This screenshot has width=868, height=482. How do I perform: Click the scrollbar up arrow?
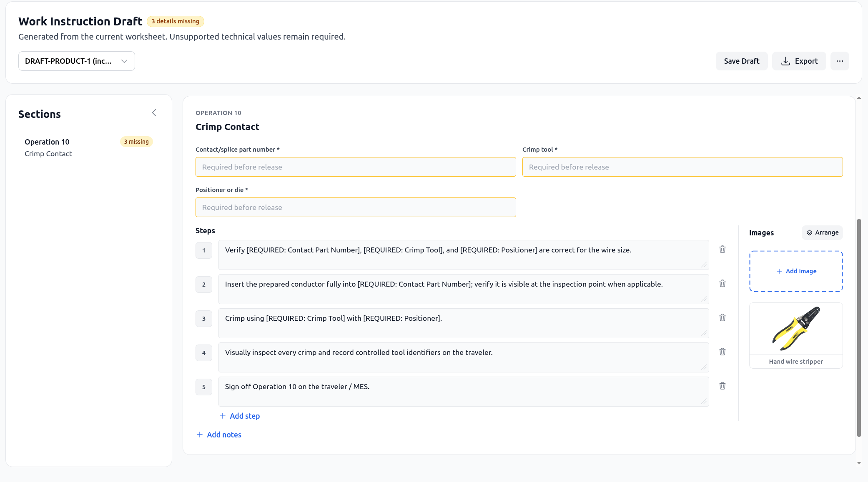[859, 98]
